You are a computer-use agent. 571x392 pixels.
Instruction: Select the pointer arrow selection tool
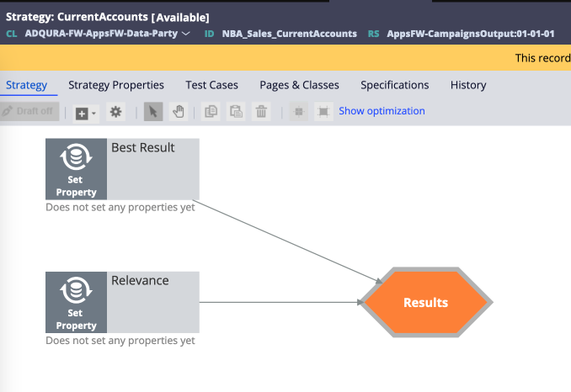click(x=153, y=112)
